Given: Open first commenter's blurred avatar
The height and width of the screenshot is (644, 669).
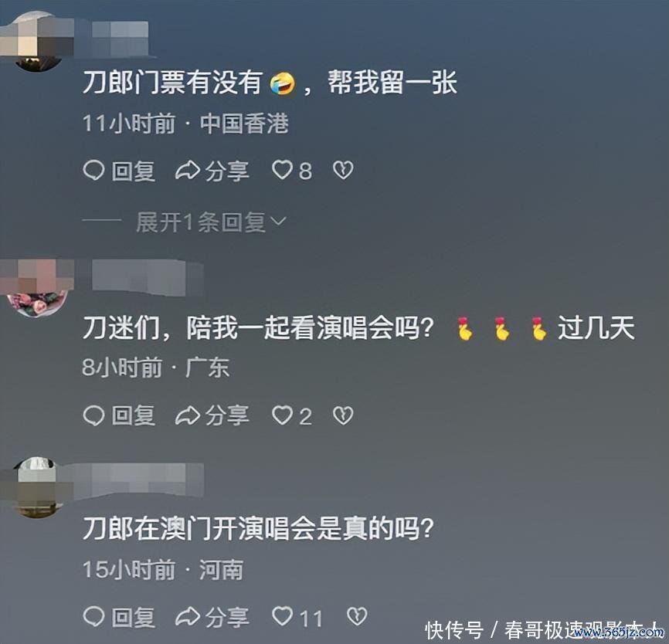Looking at the screenshot, I should [x=38, y=42].
